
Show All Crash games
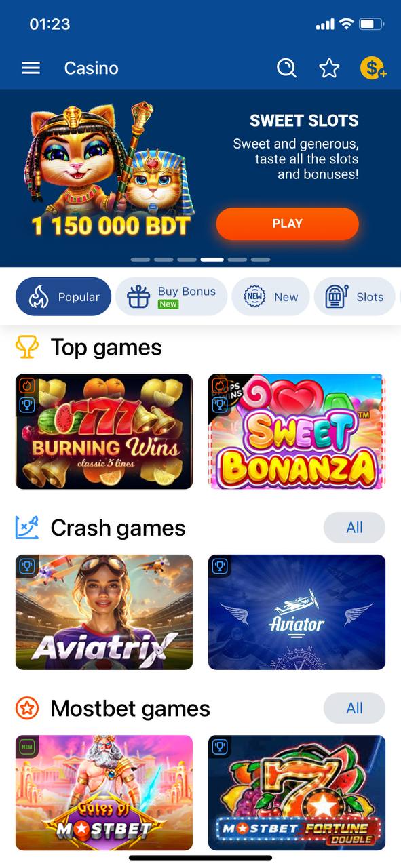coord(354,528)
